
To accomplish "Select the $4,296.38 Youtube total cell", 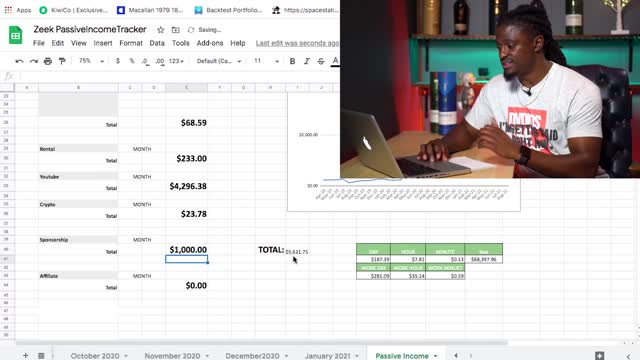I will [187, 186].
